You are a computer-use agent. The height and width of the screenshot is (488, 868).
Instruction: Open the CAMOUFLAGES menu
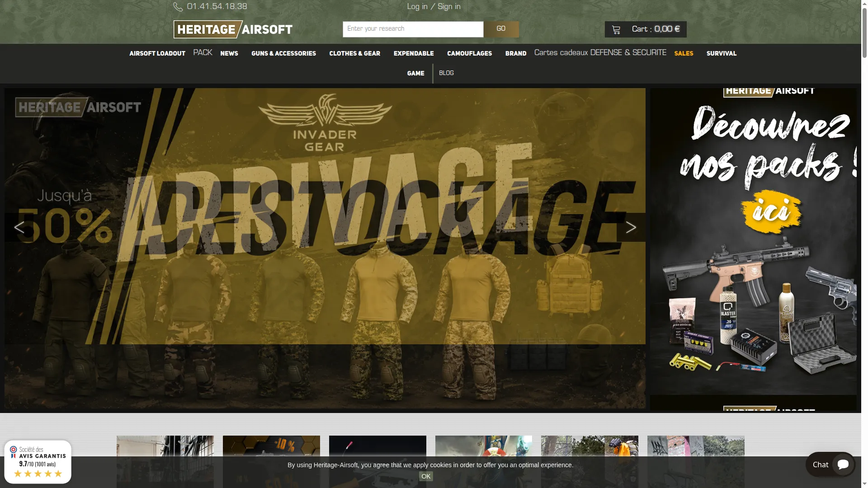click(469, 53)
